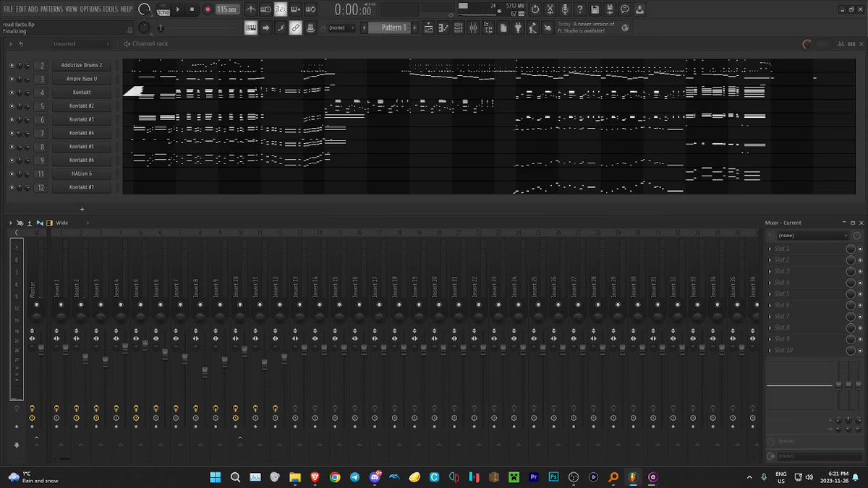868x488 pixels.
Task: Click the Play button in transport
Action: (179, 9)
